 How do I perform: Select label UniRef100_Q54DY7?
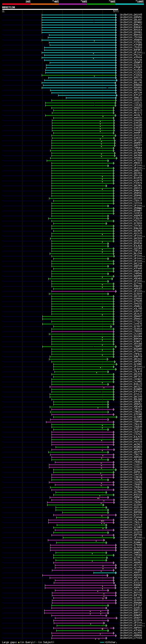pyautogui.click(x=131, y=618)
